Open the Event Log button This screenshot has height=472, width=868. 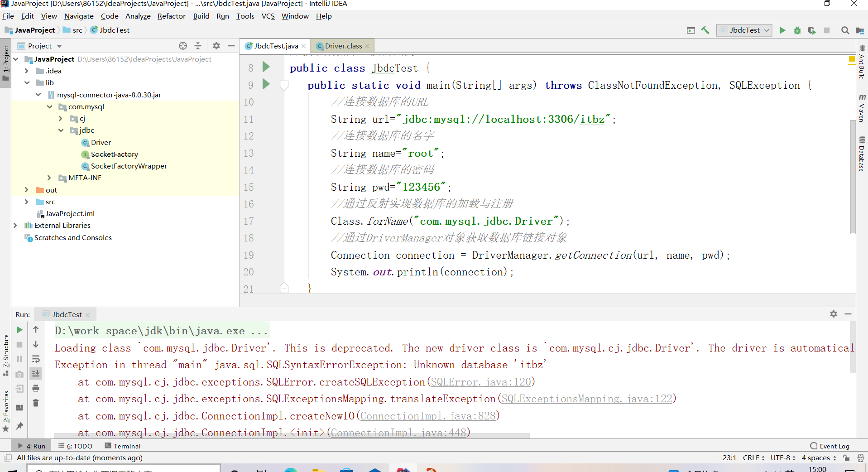click(x=830, y=446)
